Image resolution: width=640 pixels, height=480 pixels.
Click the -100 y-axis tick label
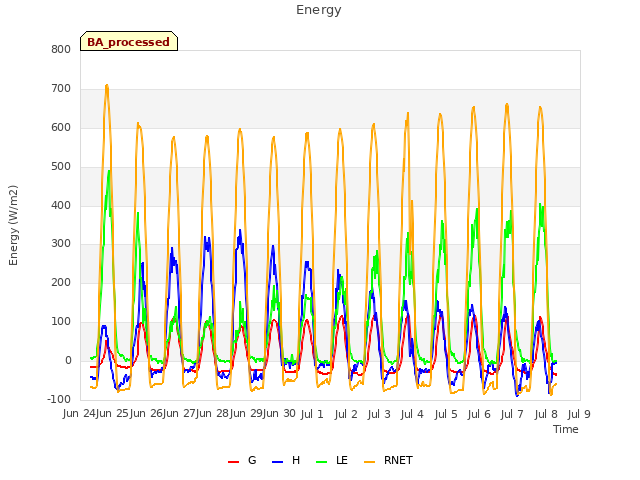(59, 399)
